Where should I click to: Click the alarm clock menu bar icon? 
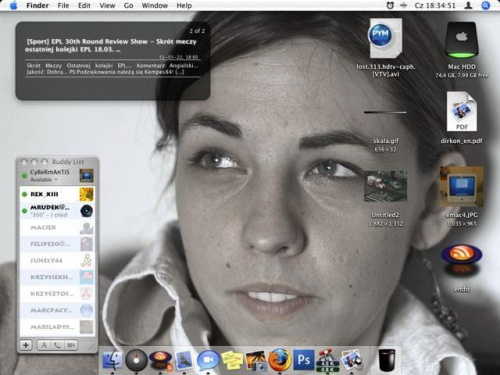pyautogui.click(x=390, y=5)
